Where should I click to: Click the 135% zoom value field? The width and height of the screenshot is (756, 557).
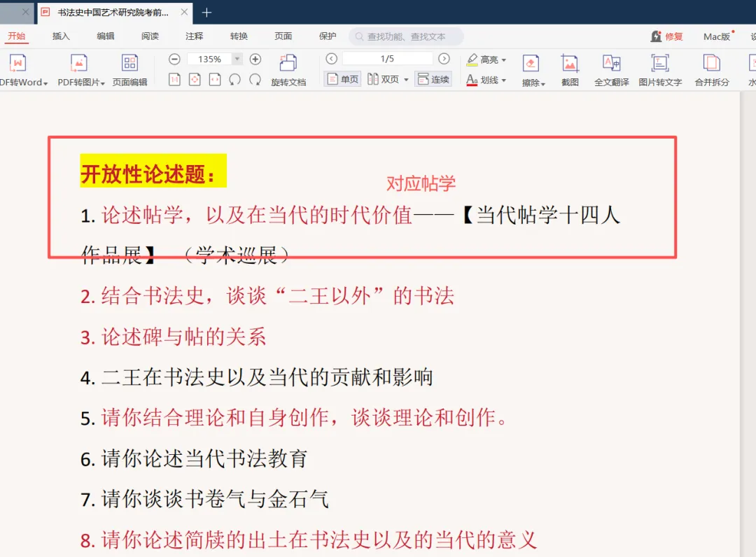coord(210,59)
